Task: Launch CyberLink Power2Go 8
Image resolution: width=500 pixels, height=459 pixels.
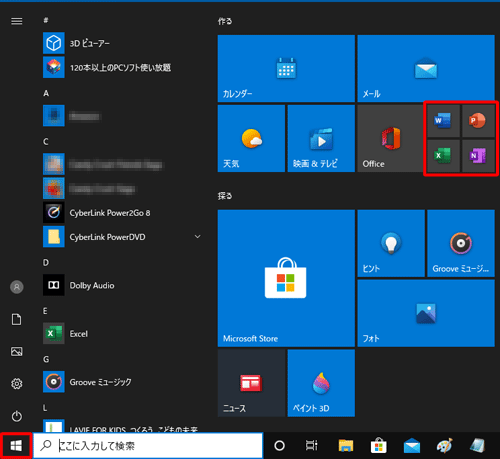Action: 123,213
